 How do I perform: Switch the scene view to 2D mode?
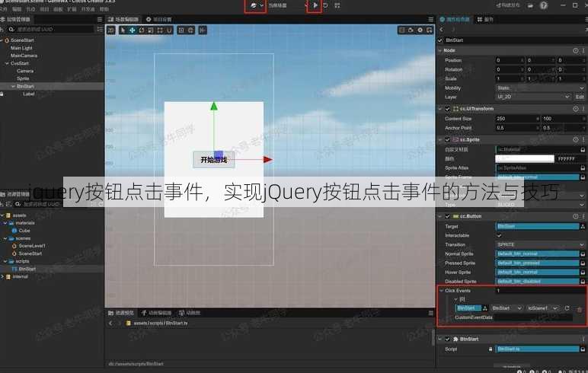[x=111, y=30]
